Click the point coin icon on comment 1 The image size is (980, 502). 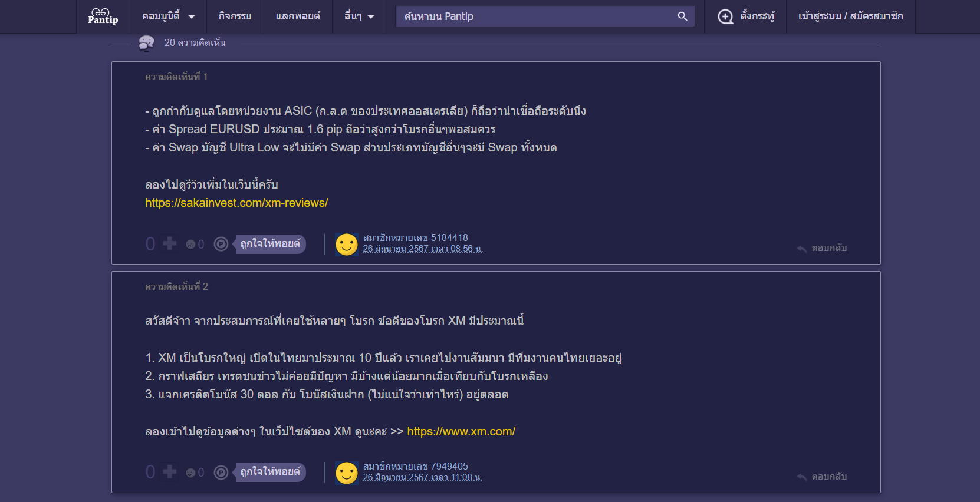coord(221,244)
